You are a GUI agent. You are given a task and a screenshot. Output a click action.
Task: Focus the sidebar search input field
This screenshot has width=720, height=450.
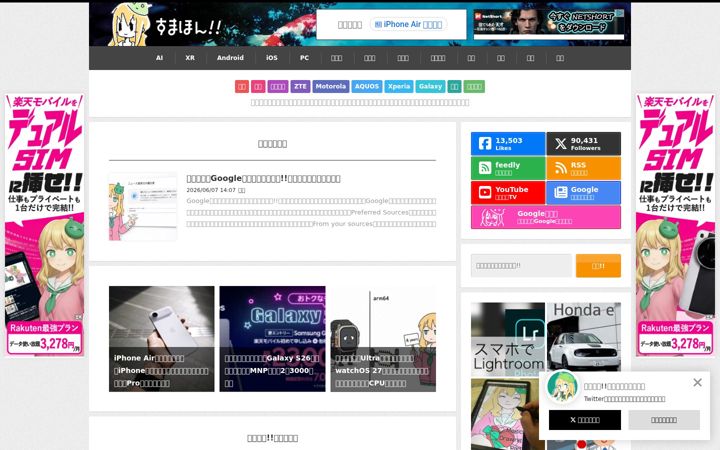tap(521, 265)
